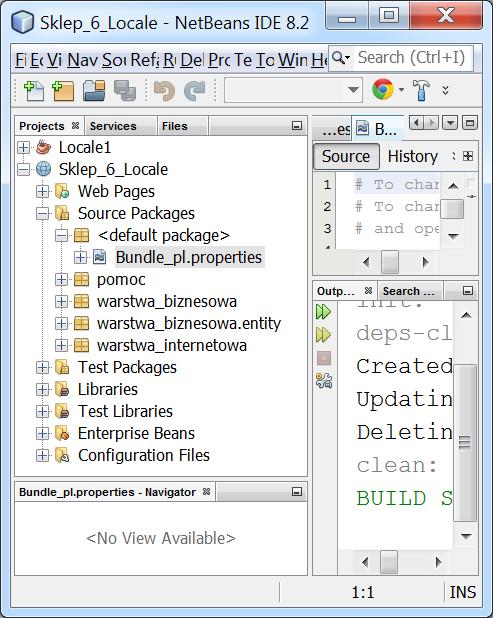Screen dimensions: 493x618
Task: Close the Navigator tab
Action: click(x=206, y=491)
